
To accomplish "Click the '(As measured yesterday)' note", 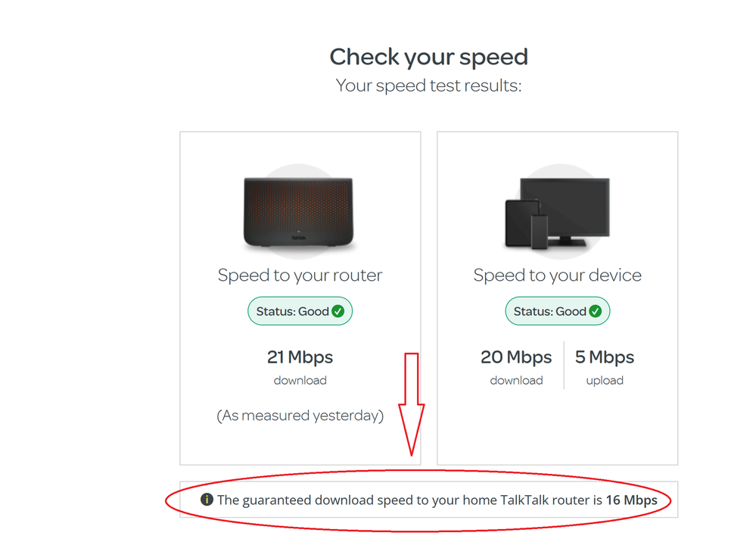I will tap(300, 416).
